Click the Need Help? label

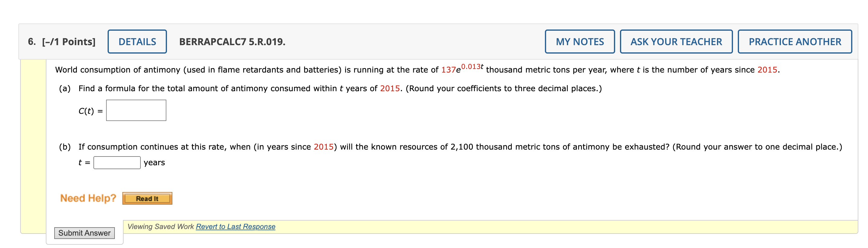coord(88,198)
